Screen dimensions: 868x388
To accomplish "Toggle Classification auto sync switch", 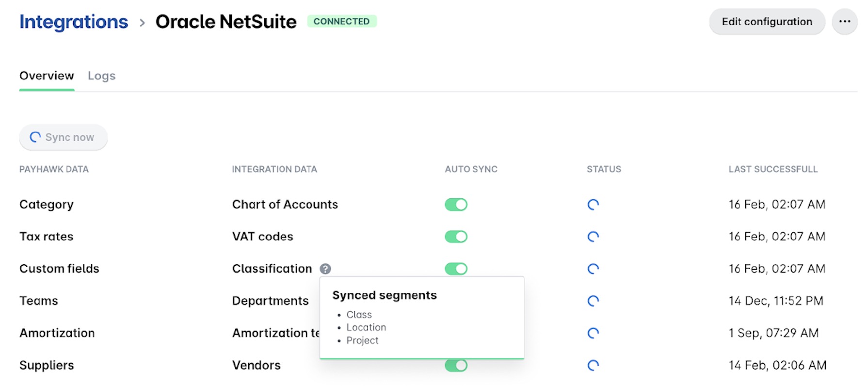I will point(456,269).
